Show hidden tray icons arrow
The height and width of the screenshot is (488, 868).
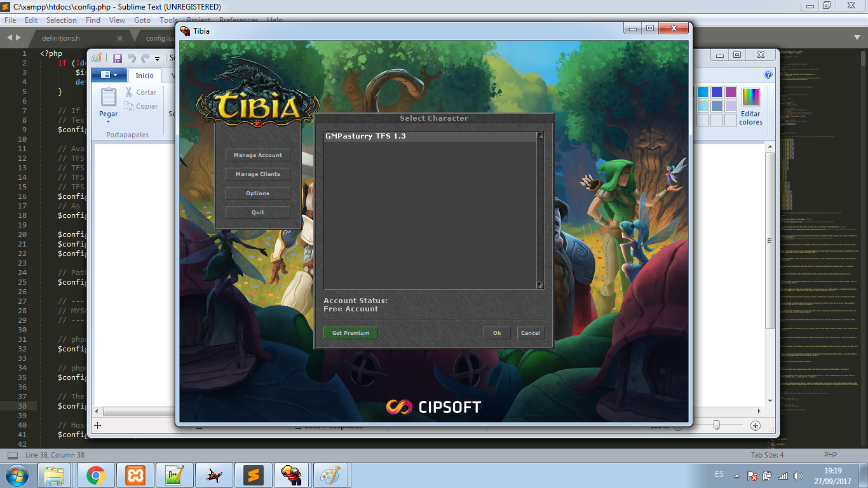(736, 475)
